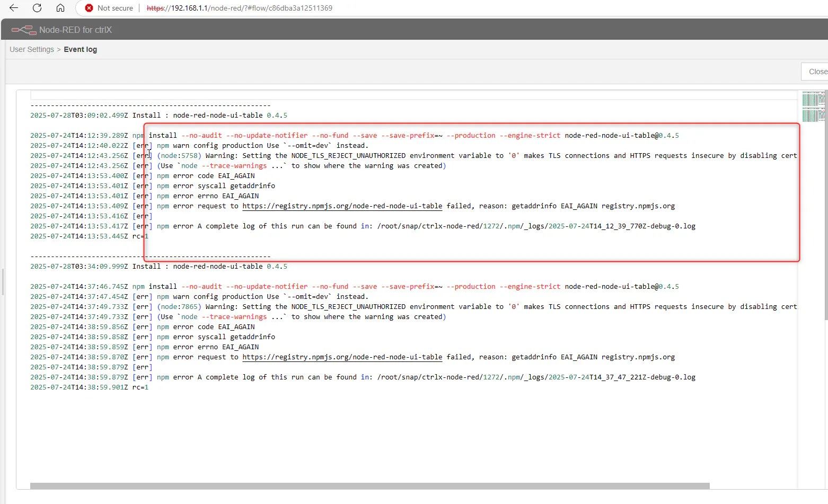This screenshot has height=504, width=828.
Task: Click the red Not secure warning icon
Action: [x=89, y=8]
